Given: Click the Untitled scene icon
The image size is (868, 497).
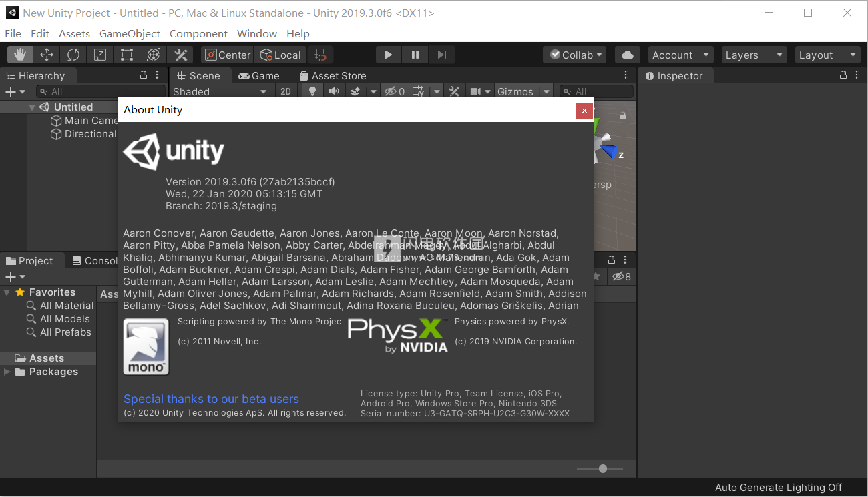Looking at the screenshot, I should coord(44,107).
